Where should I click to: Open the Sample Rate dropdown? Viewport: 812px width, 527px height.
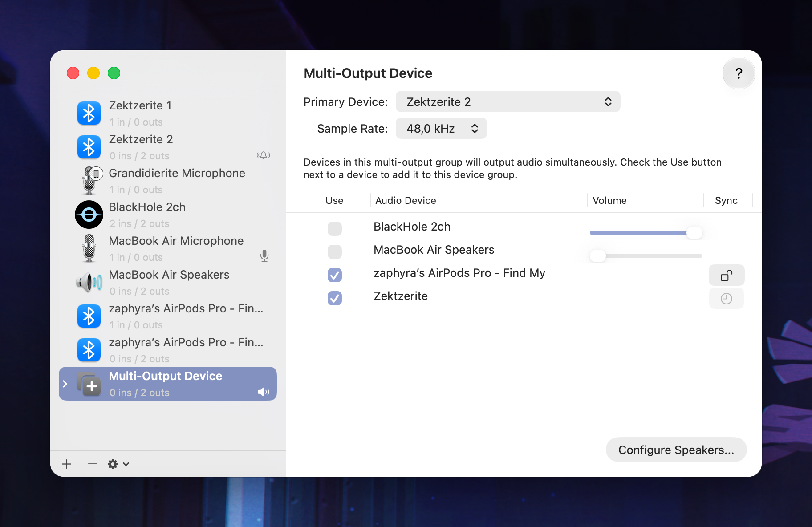tap(441, 129)
